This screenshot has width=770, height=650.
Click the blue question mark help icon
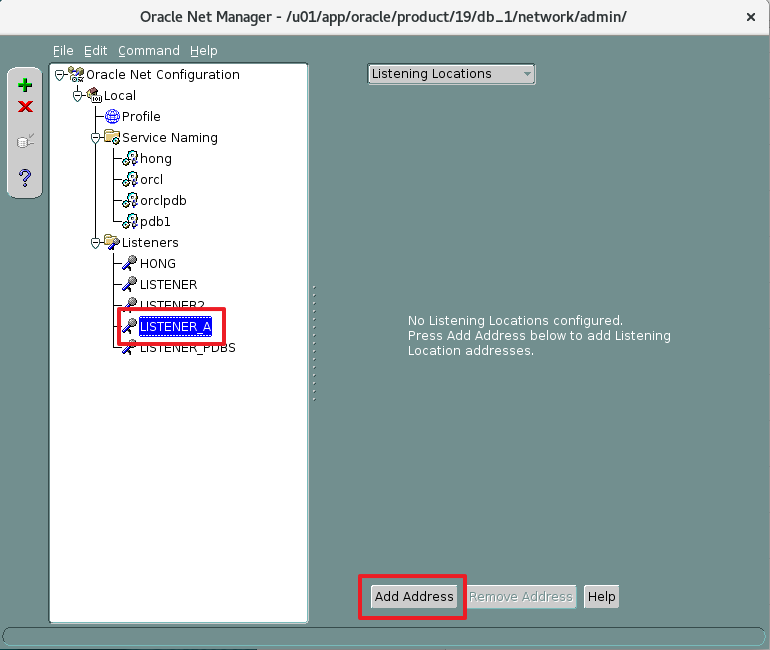25,177
